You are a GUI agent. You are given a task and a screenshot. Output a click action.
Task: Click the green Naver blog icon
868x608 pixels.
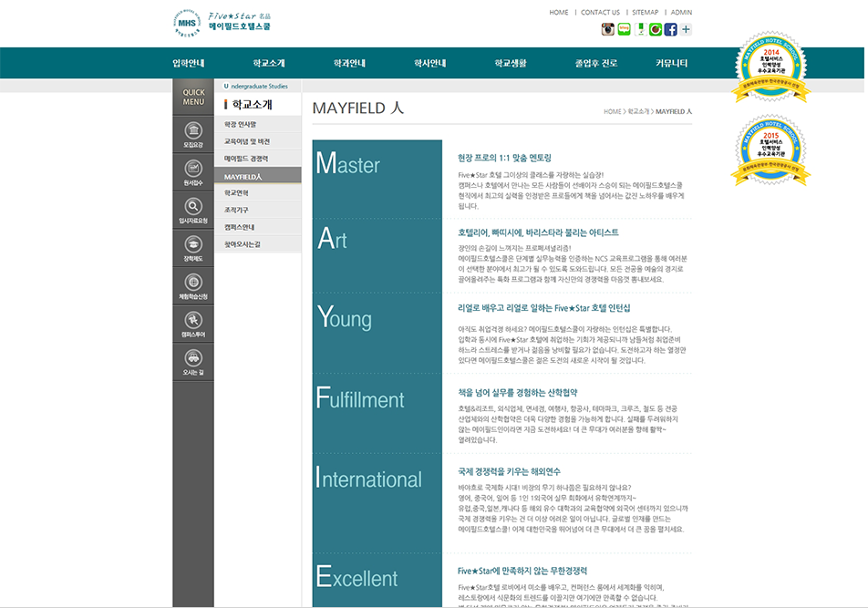[x=624, y=29]
